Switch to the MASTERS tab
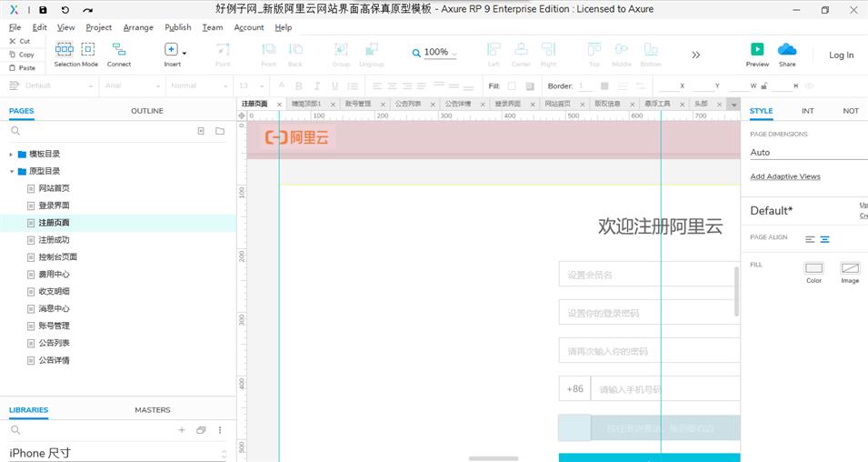The image size is (868, 462). (x=152, y=410)
